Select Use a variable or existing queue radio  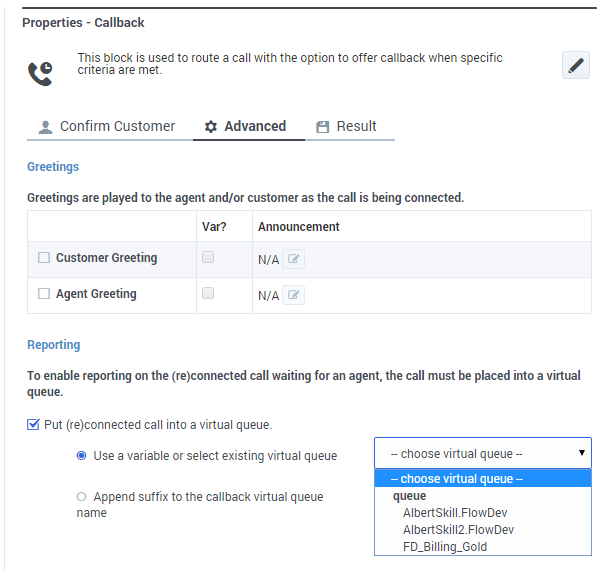(82, 455)
